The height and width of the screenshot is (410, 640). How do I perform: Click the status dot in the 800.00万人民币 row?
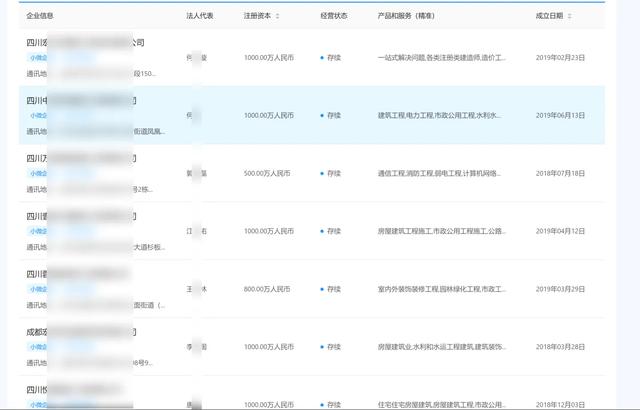pyautogui.click(x=322, y=289)
